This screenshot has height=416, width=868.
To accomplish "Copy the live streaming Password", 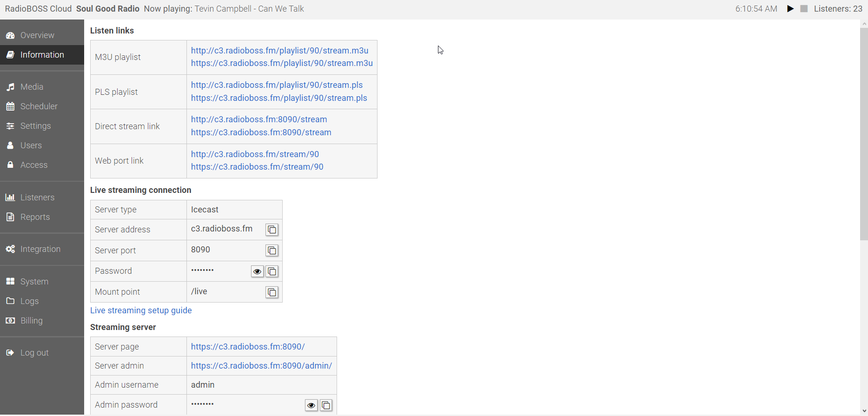I will pyautogui.click(x=272, y=271).
